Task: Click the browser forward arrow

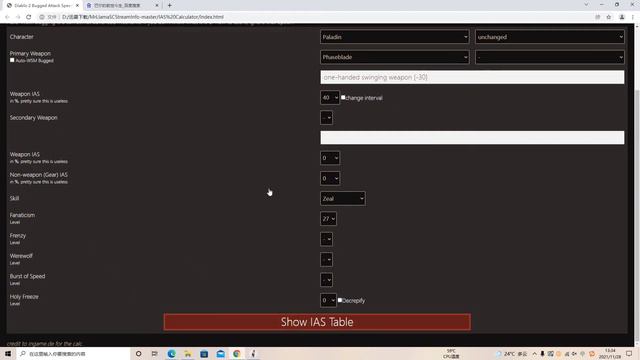Action: [18, 17]
